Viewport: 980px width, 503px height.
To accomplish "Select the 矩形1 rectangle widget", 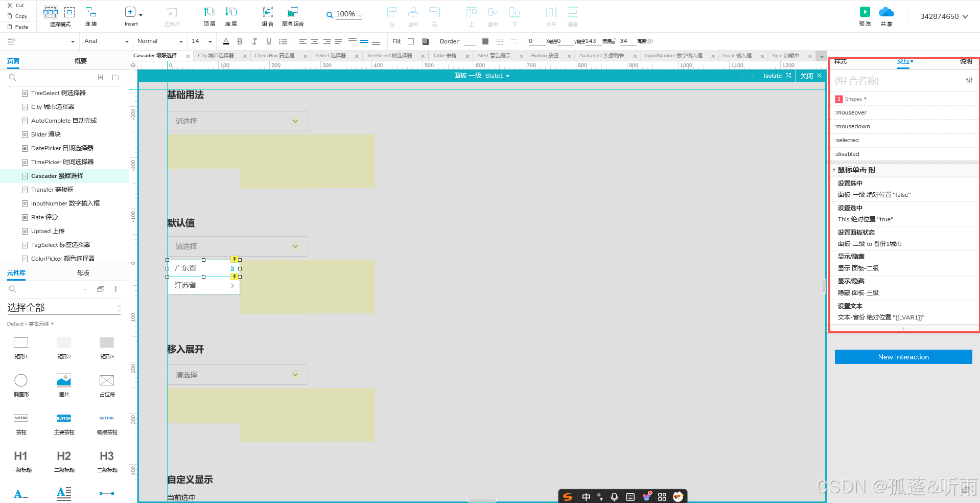I will pyautogui.click(x=21, y=348).
